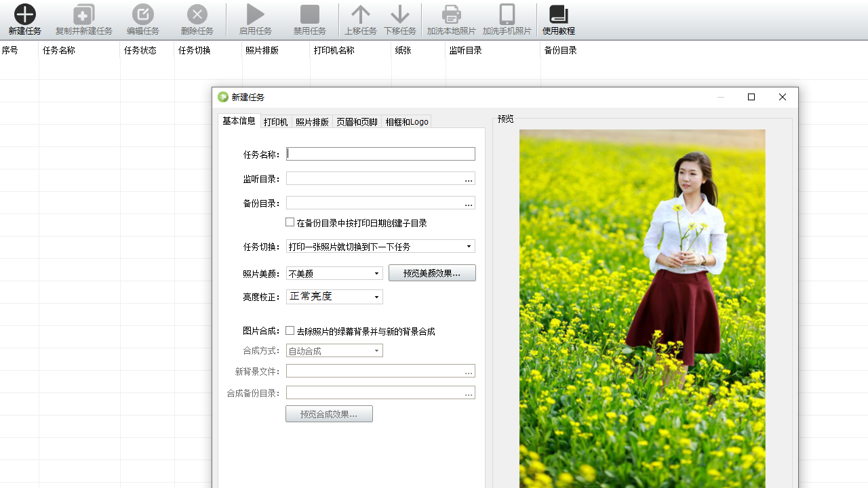Click the 预览美颜效果 button
This screenshot has height=488, width=868.
tap(432, 273)
